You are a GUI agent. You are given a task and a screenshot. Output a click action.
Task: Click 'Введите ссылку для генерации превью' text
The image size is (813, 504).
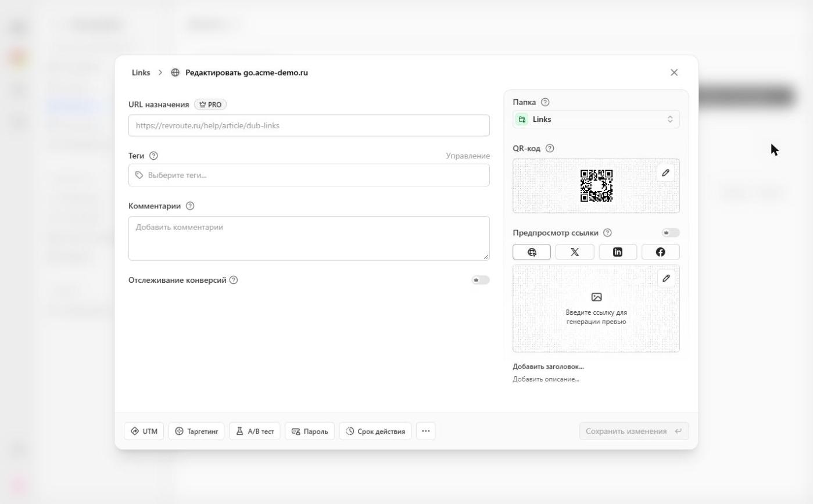(596, 317)
